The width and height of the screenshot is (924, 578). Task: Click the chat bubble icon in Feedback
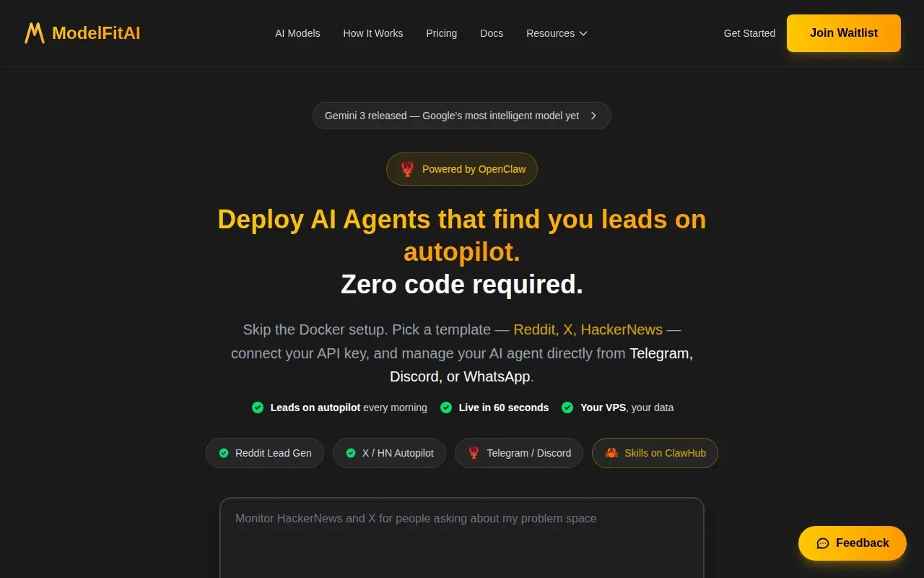(823, 543)
